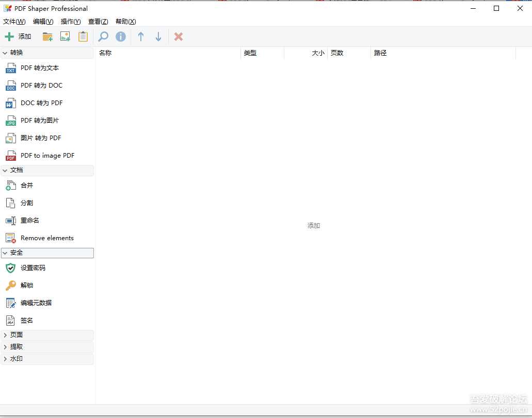Select the PDF 转为文本 conversion tool

pyautogui.click(x=39, y=68)
